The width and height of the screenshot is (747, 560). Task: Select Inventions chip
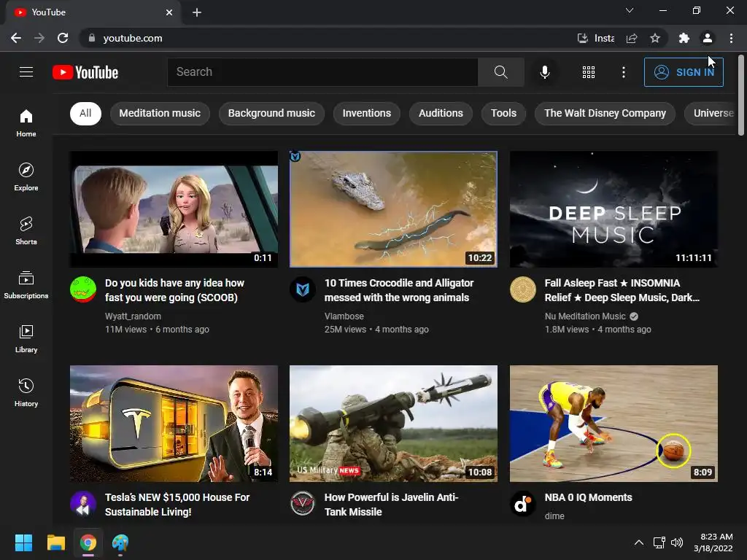click(367, 113)
